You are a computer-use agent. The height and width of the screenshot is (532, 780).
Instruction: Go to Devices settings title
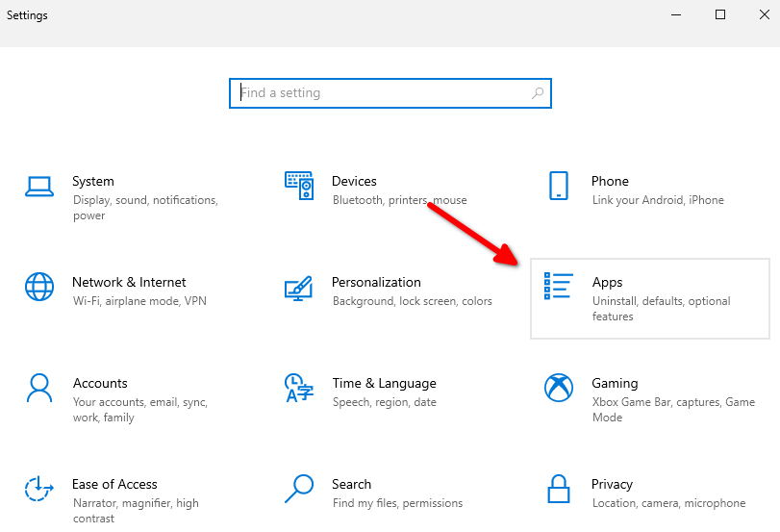pyautogui.click(x=354, y=181)
